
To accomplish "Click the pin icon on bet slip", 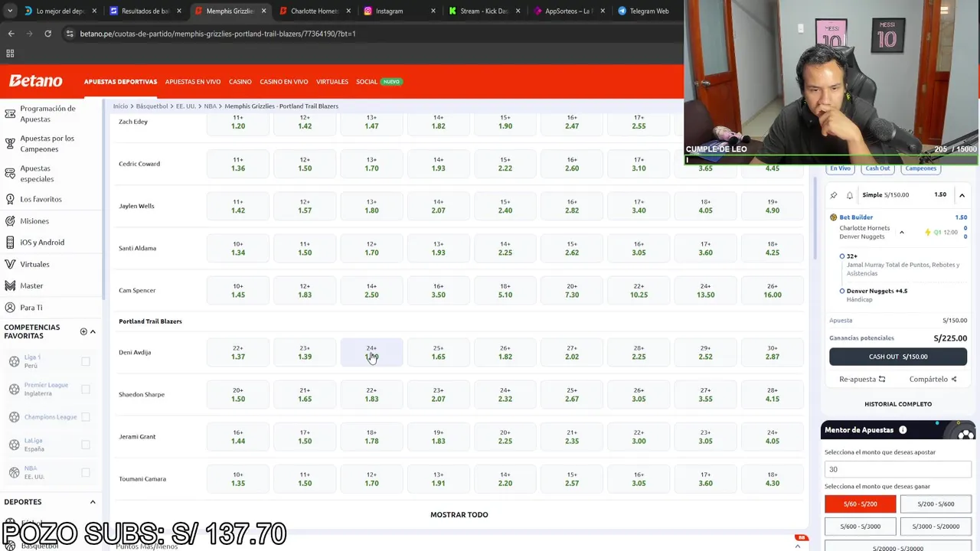I will point(834,195).
